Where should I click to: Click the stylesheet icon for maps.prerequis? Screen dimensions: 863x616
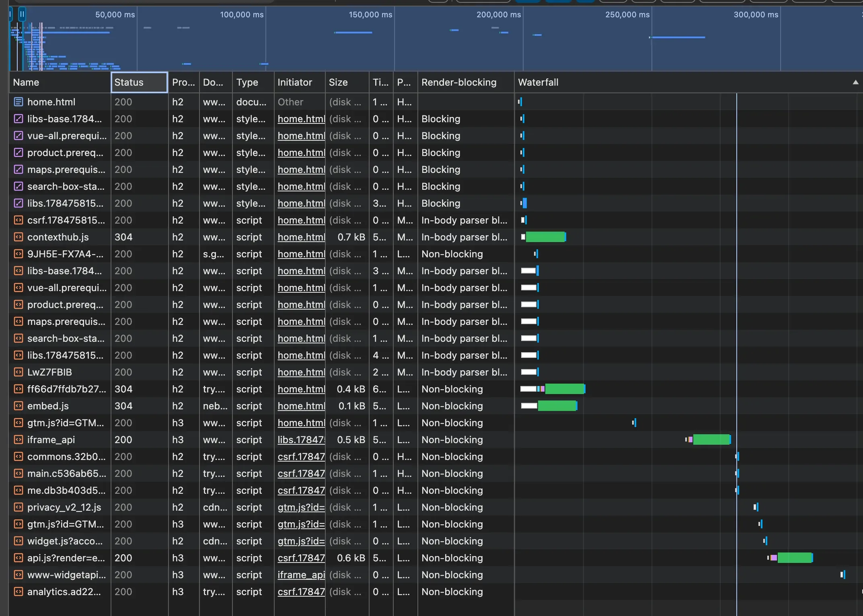coord(18,169)
